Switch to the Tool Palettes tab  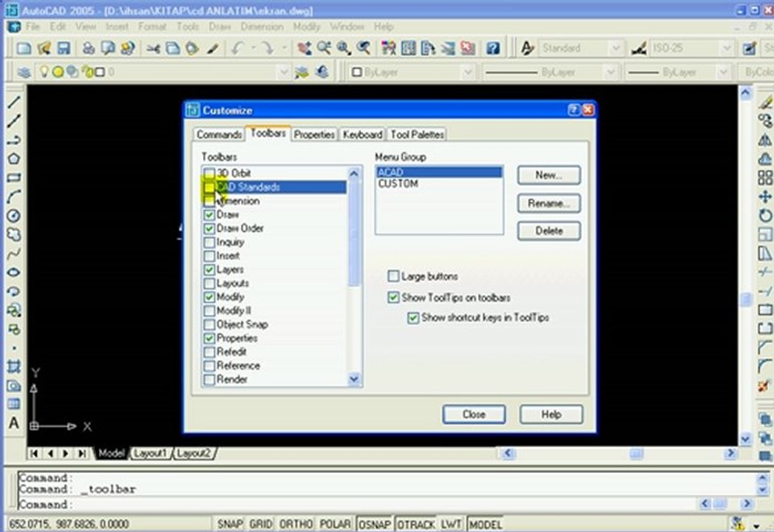pyautogui.click(x=417, y=134)
